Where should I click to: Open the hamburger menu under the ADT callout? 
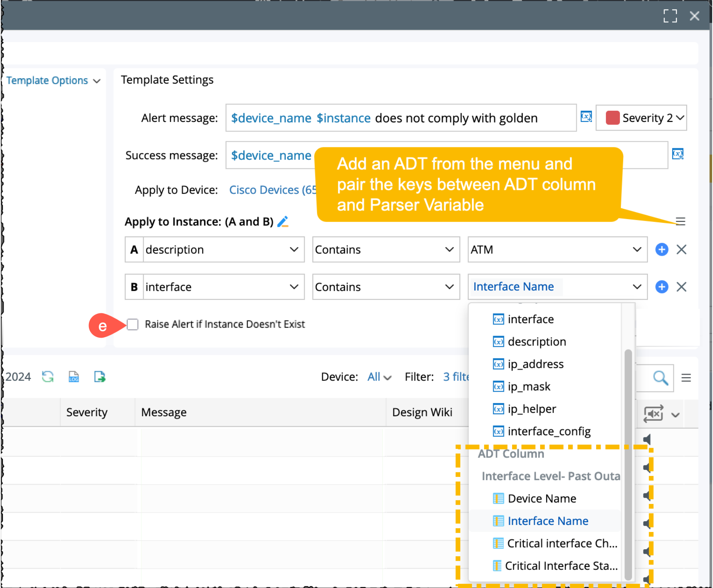[680, 222]
